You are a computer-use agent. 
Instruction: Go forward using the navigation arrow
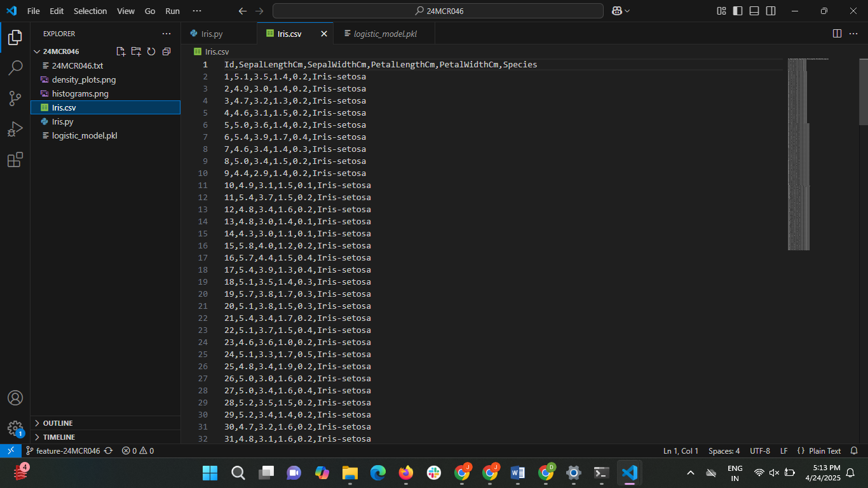[x=259, y=11]
